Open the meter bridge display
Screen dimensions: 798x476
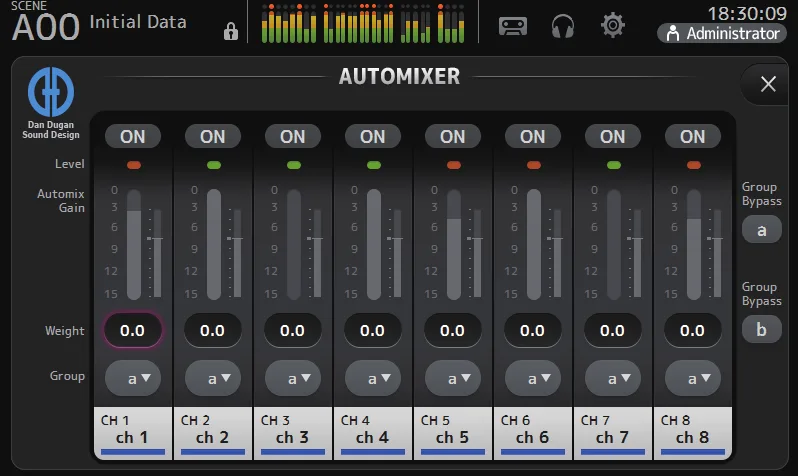click(x=363, y=23)
